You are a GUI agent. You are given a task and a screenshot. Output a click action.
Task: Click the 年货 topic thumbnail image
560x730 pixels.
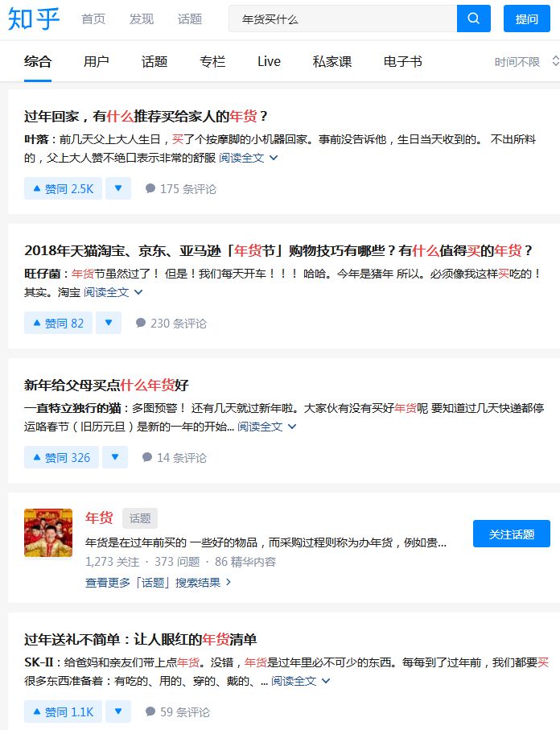48,532
